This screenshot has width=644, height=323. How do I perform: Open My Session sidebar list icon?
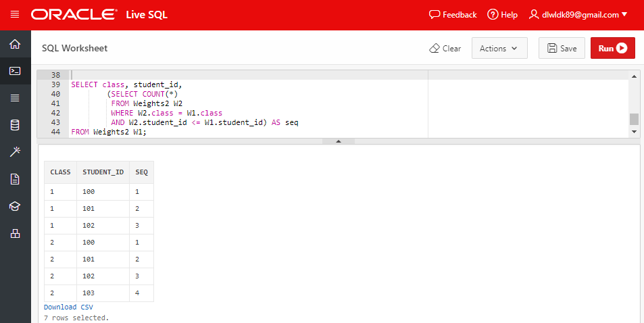tap(15, 98)
